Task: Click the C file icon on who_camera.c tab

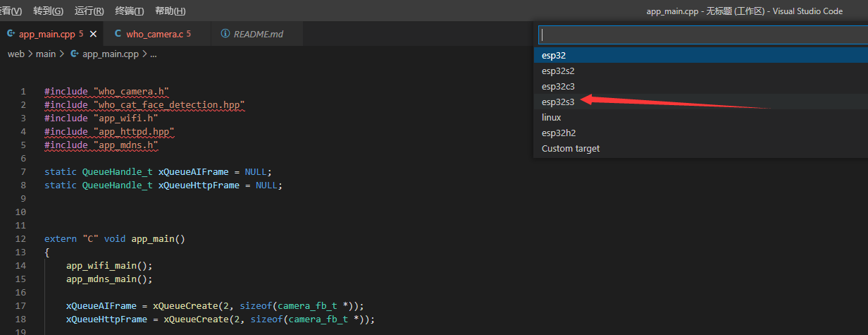Action: coord(118,34)
